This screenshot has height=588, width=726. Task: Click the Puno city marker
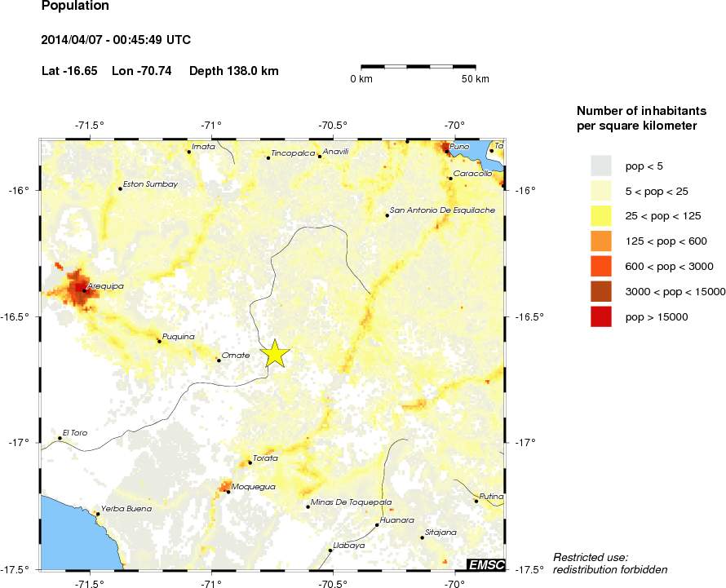coord(447,150)
